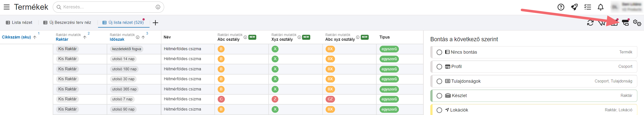Switch to Új Beszerzési terv néz tab
The height and width of the screenshot is (115, 644).
click(67, 23)
